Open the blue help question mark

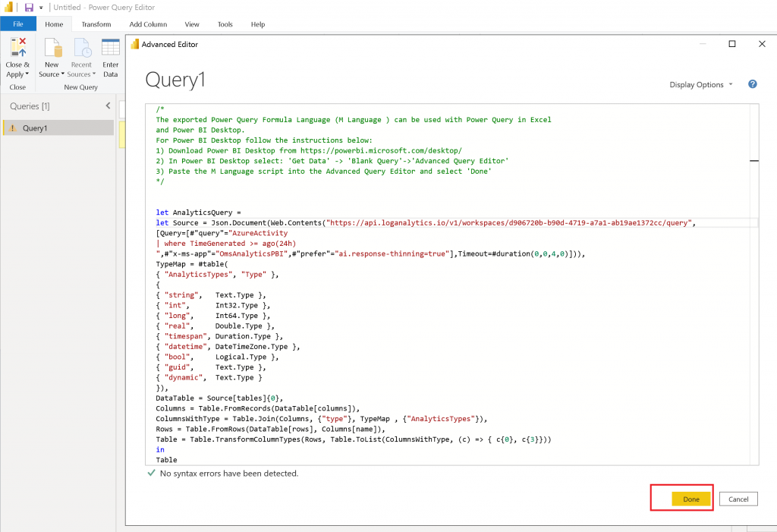click(752, 84)
